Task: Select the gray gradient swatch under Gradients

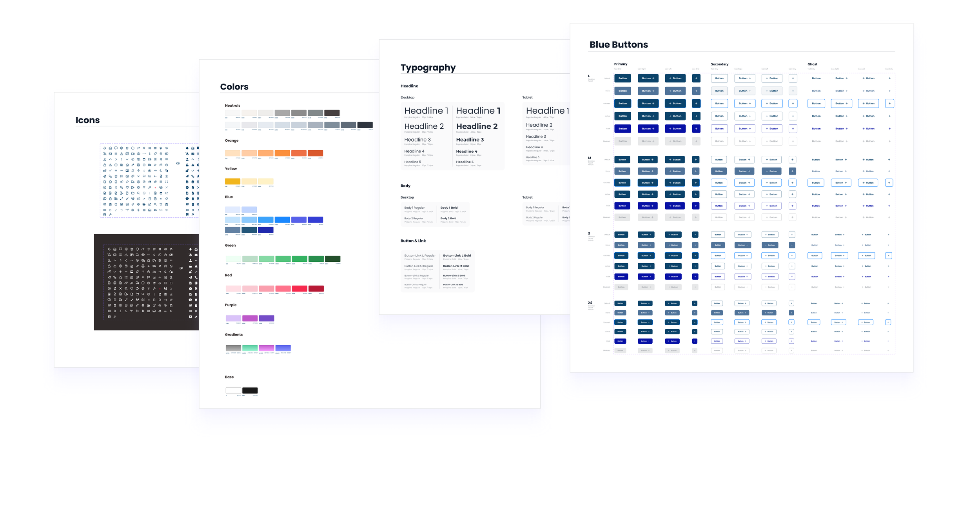Action: tap(233, 348)
